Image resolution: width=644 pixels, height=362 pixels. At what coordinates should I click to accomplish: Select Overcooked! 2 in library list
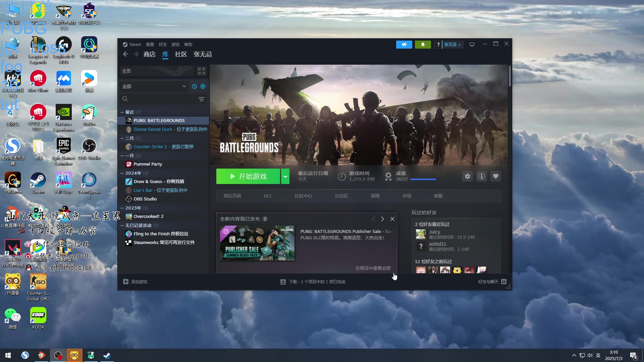tap(164, 217)
